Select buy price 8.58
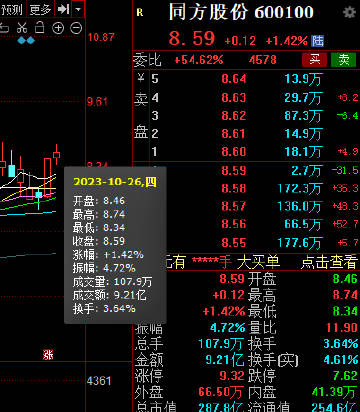This screenshot has height=412, width=360. pyautogui.click(x=234, y=189)
